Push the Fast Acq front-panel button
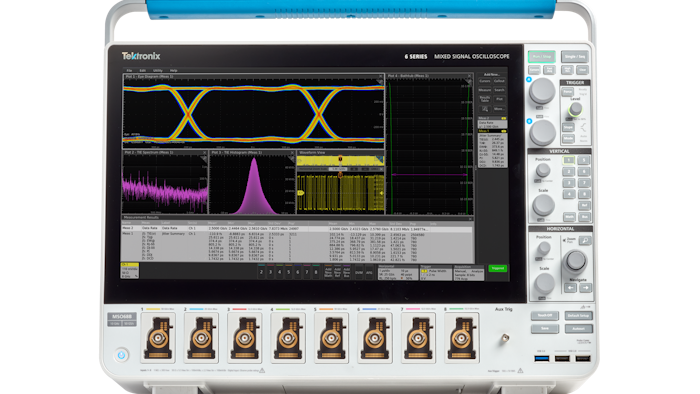Viewport: 700px width, 394px height. coord(550,70)
